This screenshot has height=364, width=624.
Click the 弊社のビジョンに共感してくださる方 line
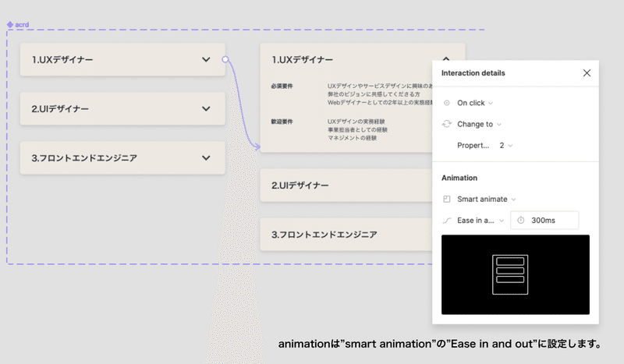374,94
